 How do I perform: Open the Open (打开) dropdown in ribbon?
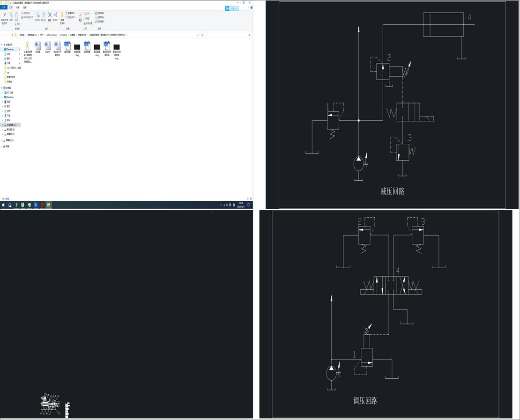point(88,14)
